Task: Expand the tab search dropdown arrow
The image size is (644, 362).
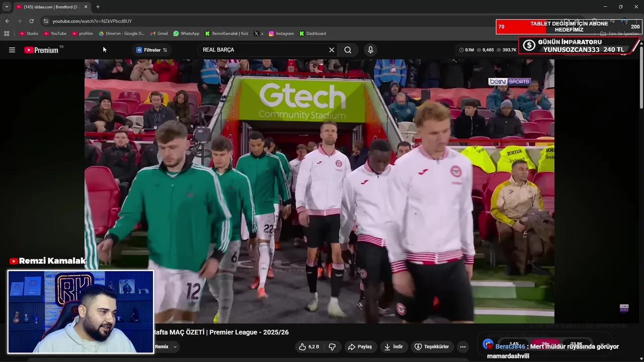Action: [x=7, y=7]
